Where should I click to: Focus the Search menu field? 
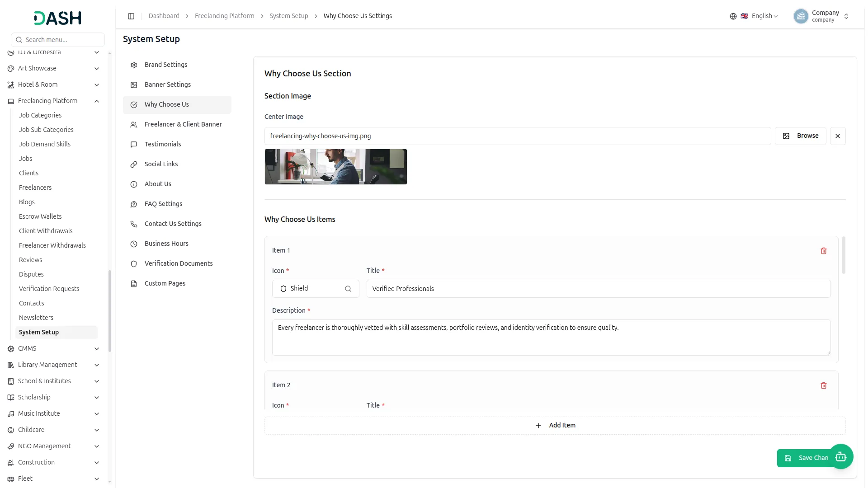click(x=58, y=40)
